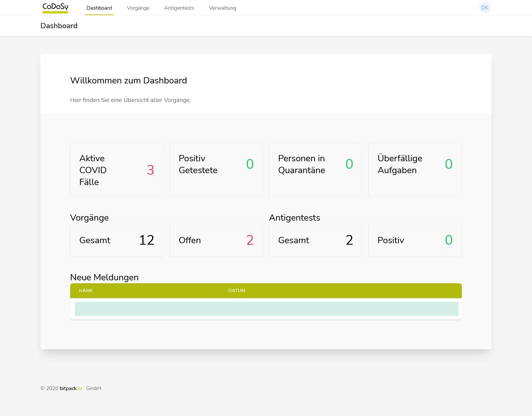Click the Positiv Getestete card

(216, 170)
